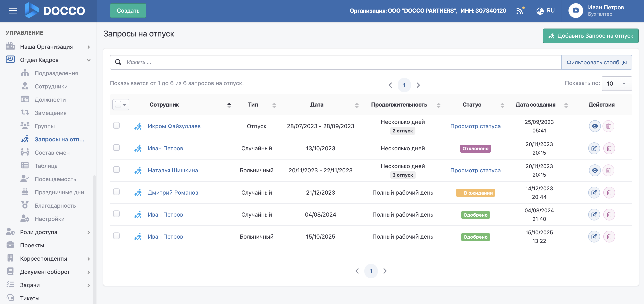The width and height of the screenshot is (644, 304).
Task: Open the select-all checkbox dropdown arrow
Action: point(125,105)
